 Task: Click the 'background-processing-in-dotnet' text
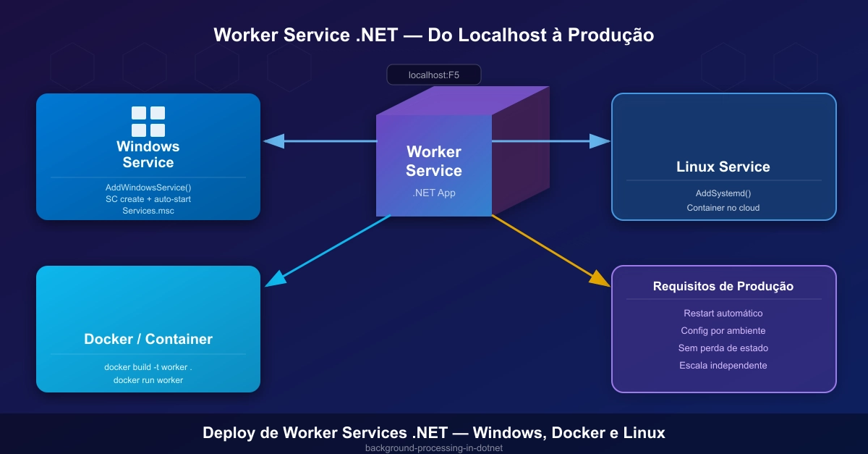click(434, 448)
